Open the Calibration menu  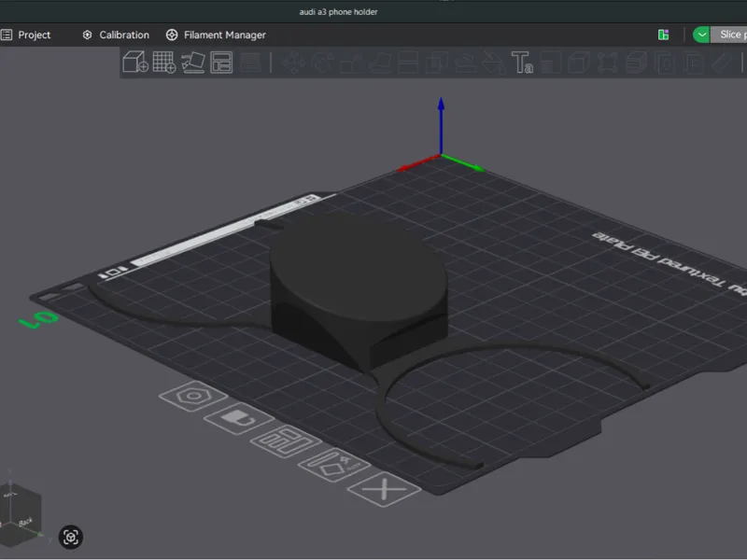(x=116, y=35)
